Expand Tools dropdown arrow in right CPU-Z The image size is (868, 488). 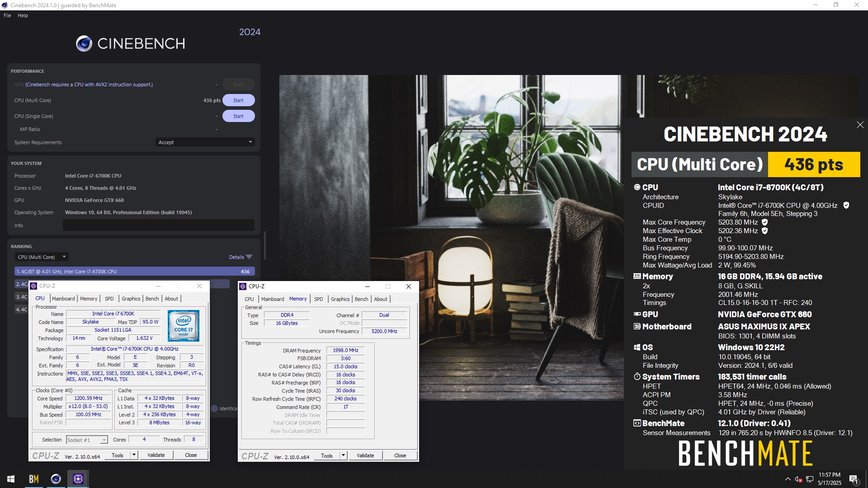343,455
